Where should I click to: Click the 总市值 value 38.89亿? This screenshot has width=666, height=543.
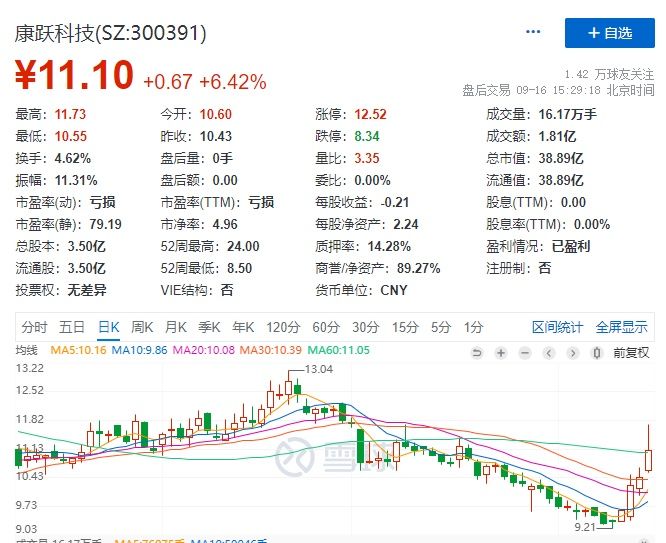tap(561, 158)
